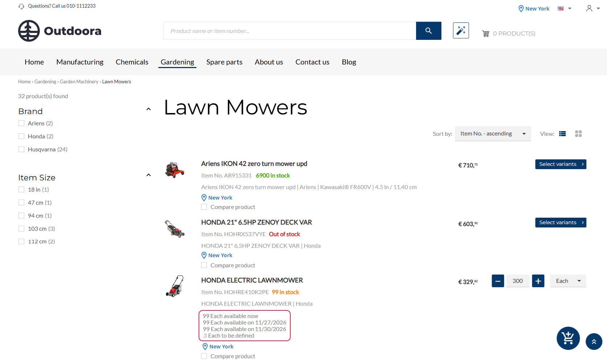The image size is (607, 364).
Task: Collapse the Brand filter section
Action: [148, 109]
